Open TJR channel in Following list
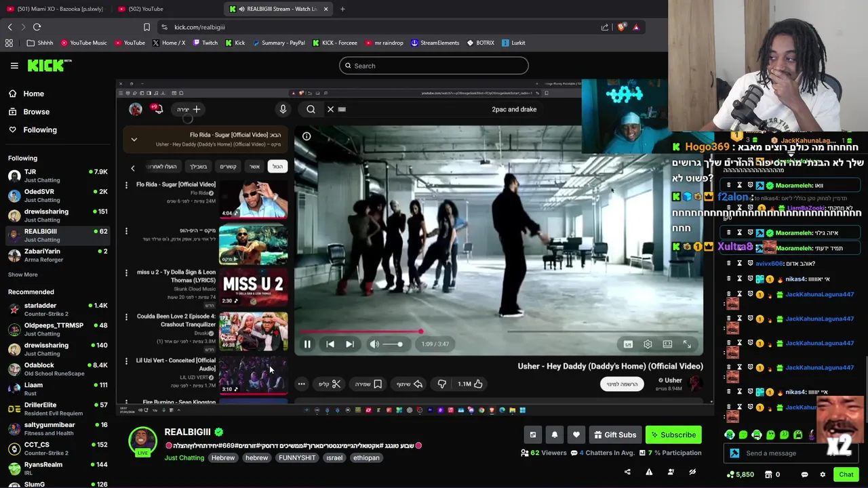This screenshot has width=868, height=488. [x=58, y=176]
